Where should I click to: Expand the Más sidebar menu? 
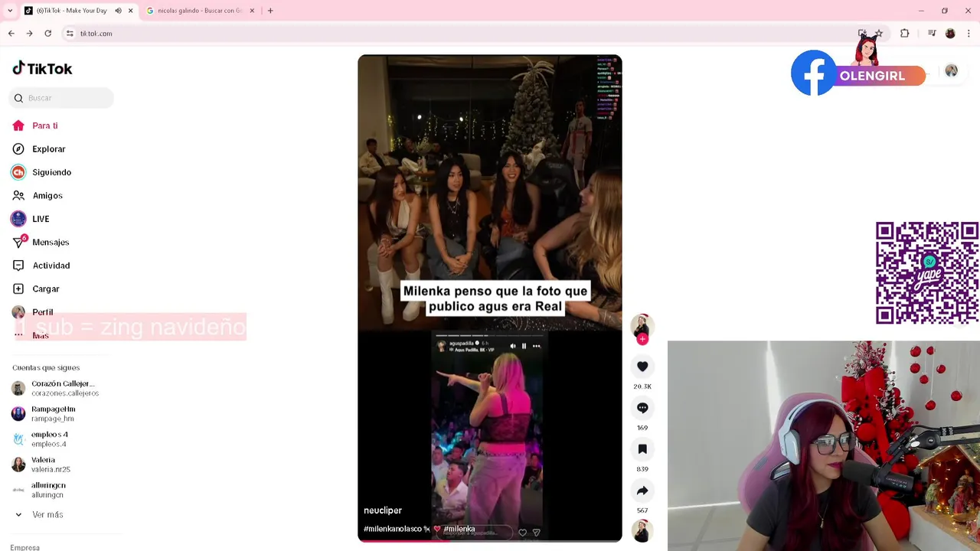[x=31, y=335]
